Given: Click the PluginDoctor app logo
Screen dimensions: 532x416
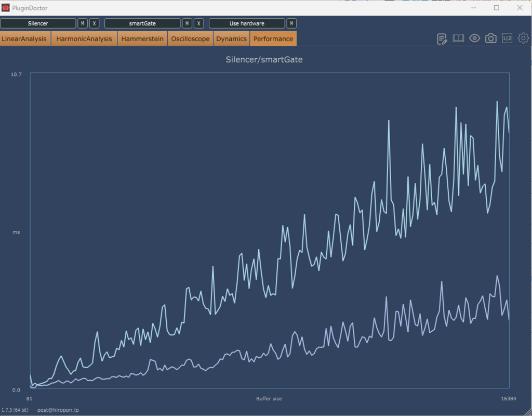Looking at the screenshot, I should point(5,8).
